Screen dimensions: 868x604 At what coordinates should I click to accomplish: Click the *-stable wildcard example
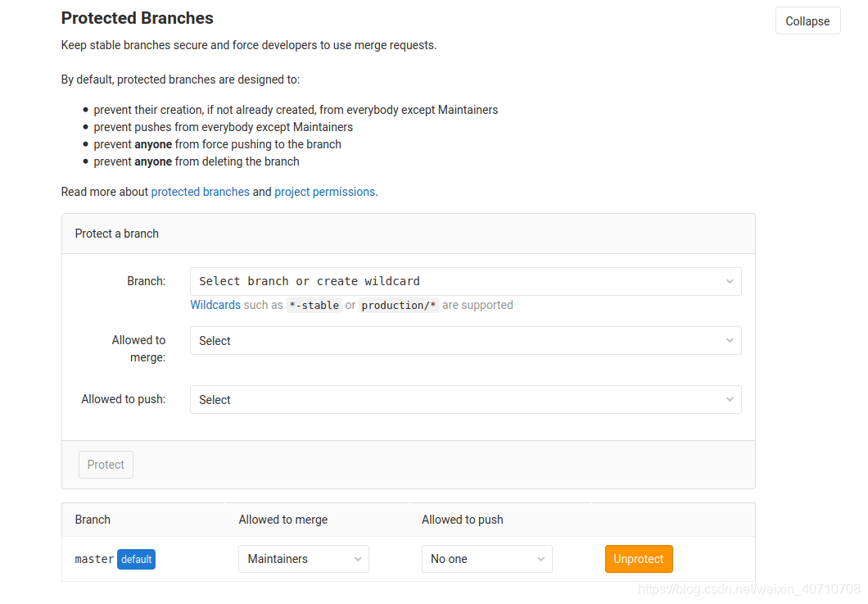pos(314,306)
